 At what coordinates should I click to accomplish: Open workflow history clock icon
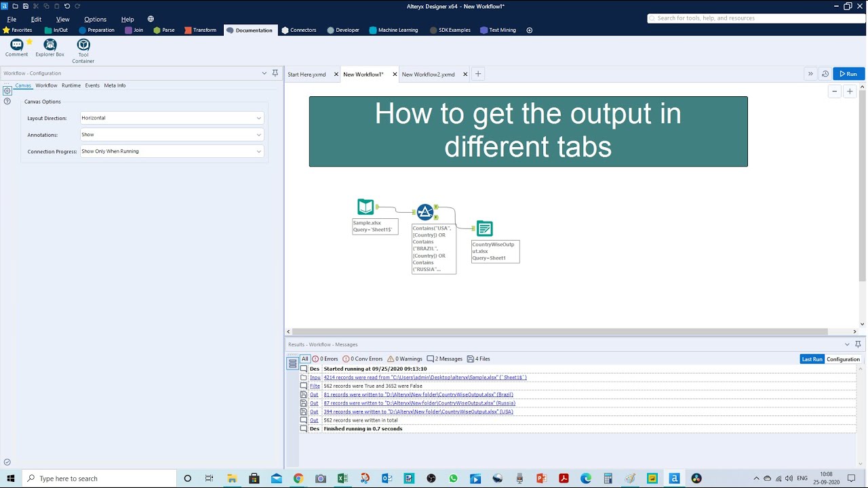coord(825,74)
